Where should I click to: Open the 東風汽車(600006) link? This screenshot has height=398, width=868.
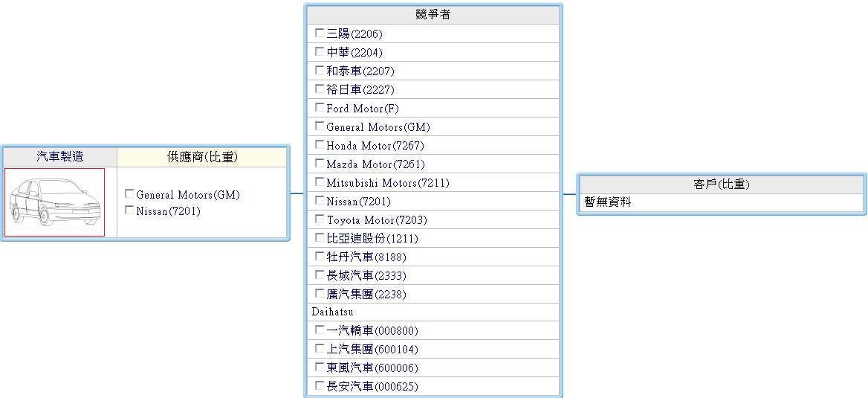372,368
